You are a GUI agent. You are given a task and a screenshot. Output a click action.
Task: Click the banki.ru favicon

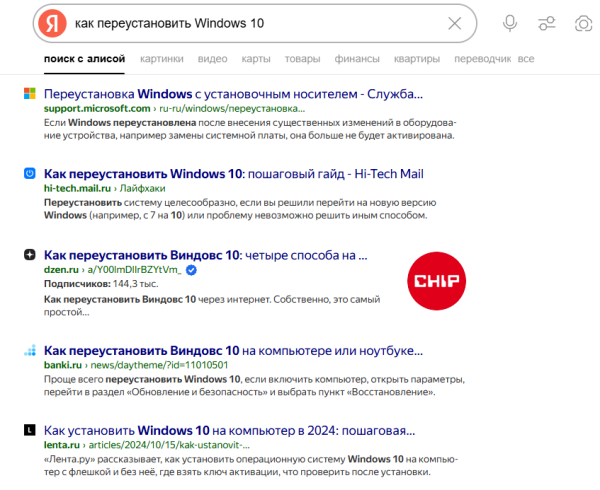[x=30, y=351]
